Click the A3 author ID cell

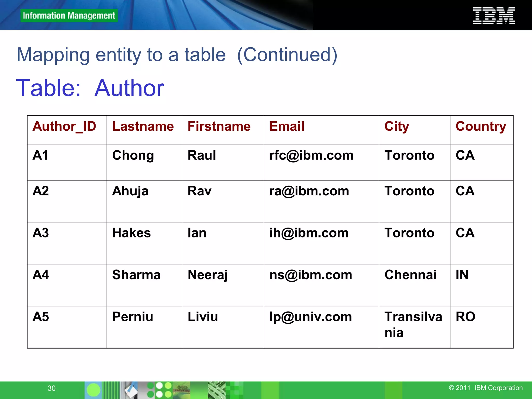point(41,233)
